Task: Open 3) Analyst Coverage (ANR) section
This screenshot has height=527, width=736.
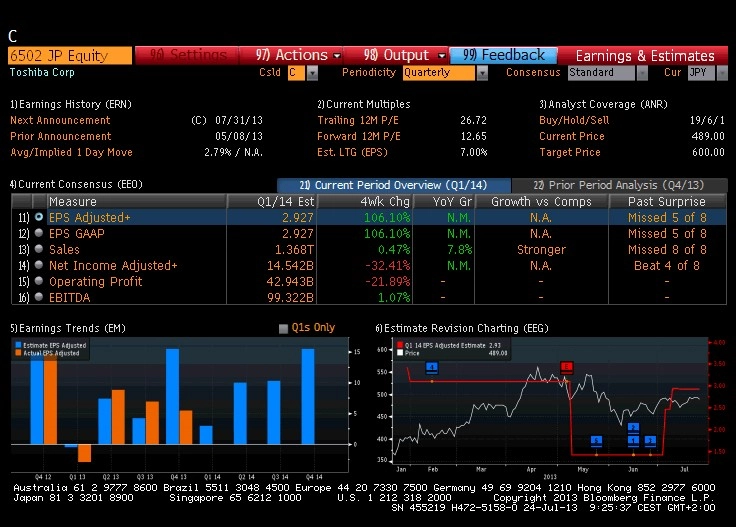Action: coord(603,104)
